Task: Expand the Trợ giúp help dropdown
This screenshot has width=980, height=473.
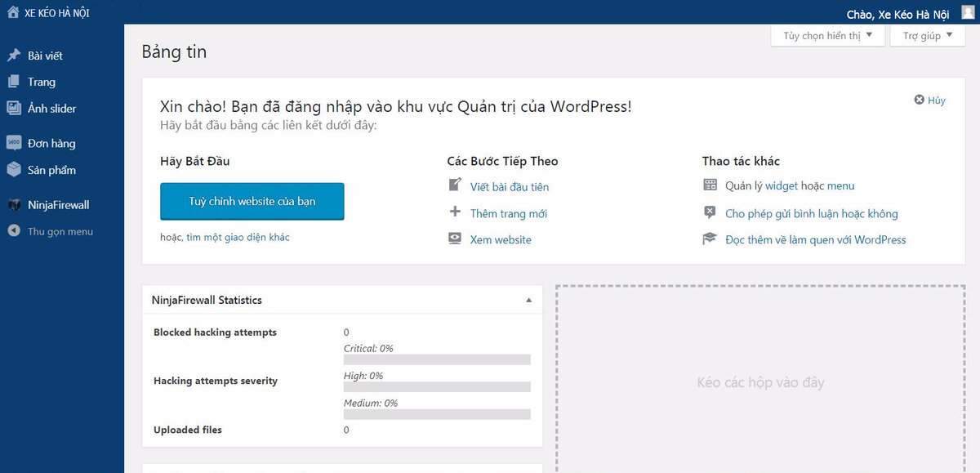Action: pyautogui.click(x=927, y=36)
